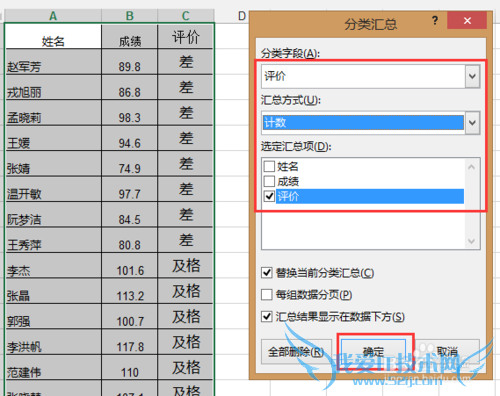Viewport: 500px width, 396px height.
Task: Click score cell 84.5
Action: pyautogui.click(x=130, y=215)
